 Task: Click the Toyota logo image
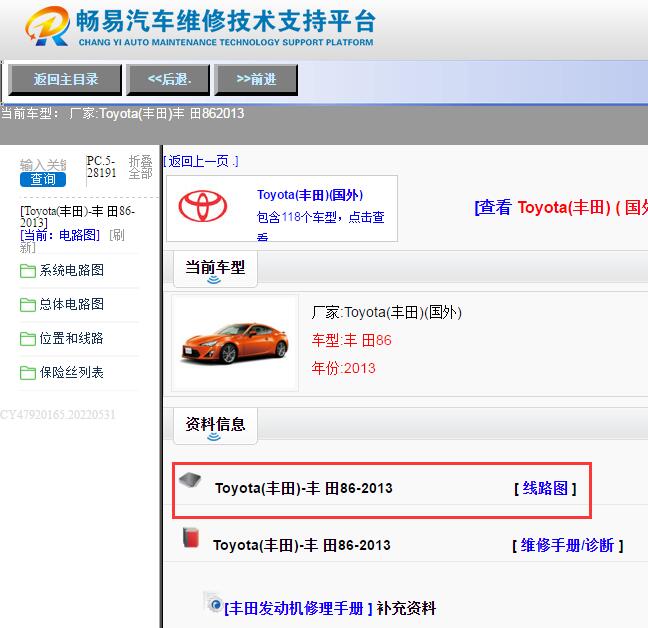tap(203, 206)
